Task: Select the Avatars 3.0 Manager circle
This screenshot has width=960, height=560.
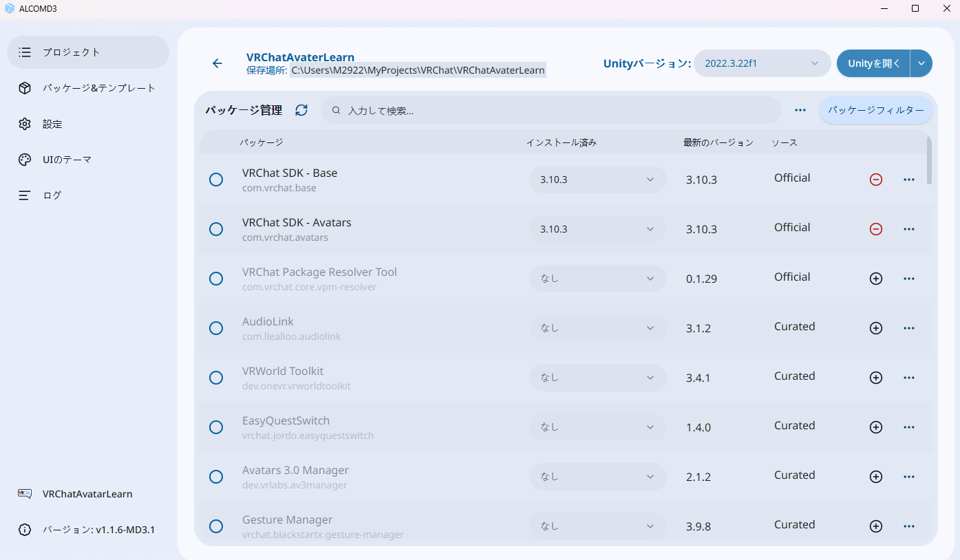Action: 216,477
